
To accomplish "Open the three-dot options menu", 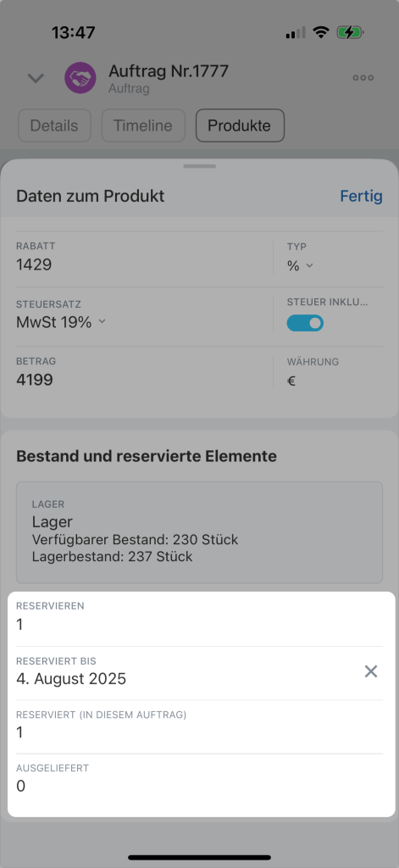I will click(363, 77).
